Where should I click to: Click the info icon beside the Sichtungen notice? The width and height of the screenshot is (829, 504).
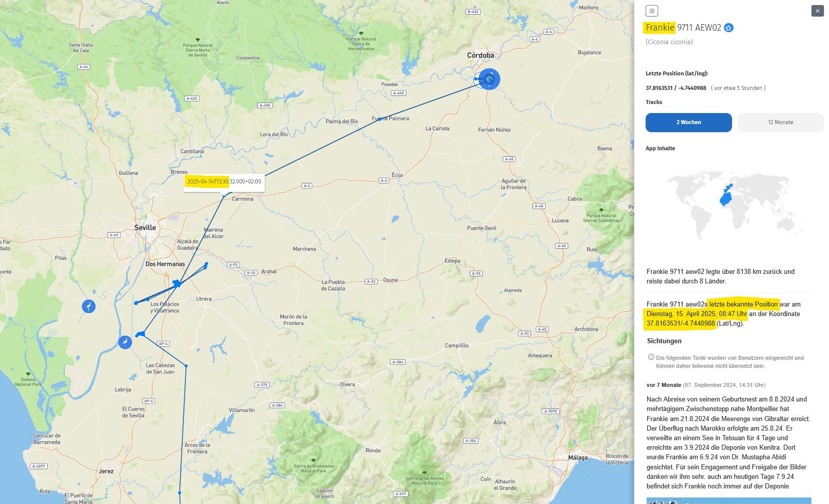651,357
